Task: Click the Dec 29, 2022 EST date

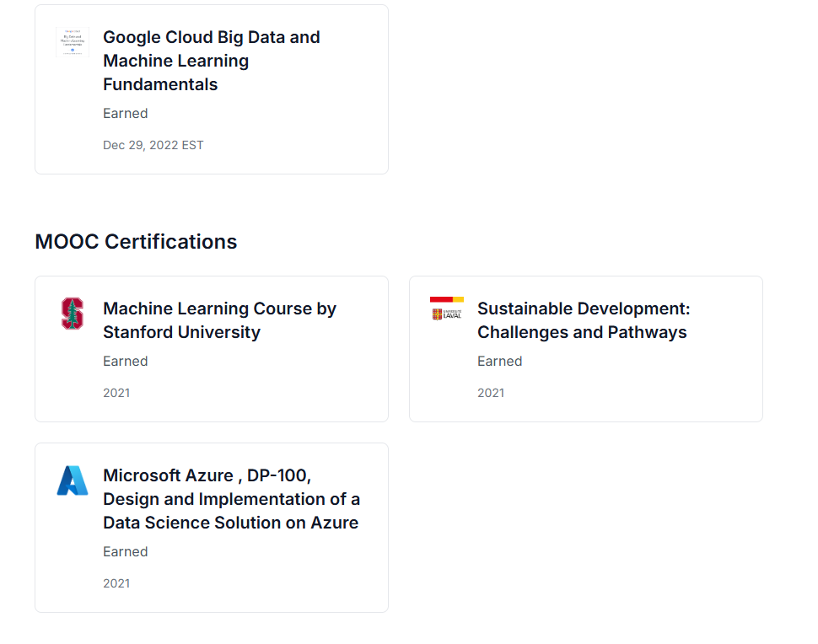Action: click(153, 145)
